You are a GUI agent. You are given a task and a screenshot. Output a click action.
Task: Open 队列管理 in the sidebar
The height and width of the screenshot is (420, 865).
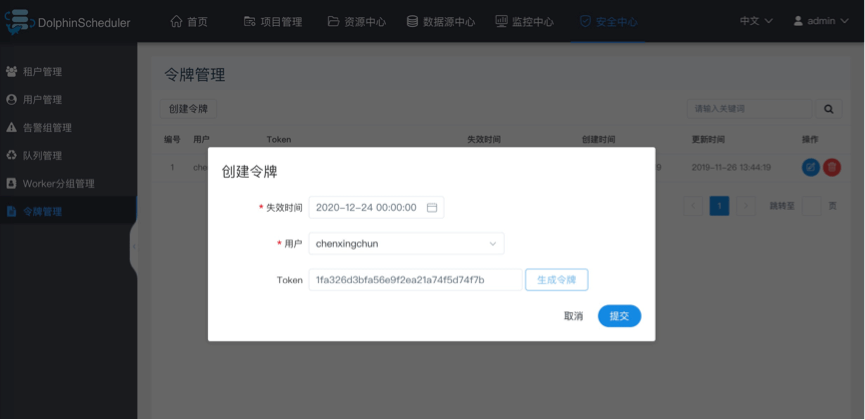click(x=42, y=156)
